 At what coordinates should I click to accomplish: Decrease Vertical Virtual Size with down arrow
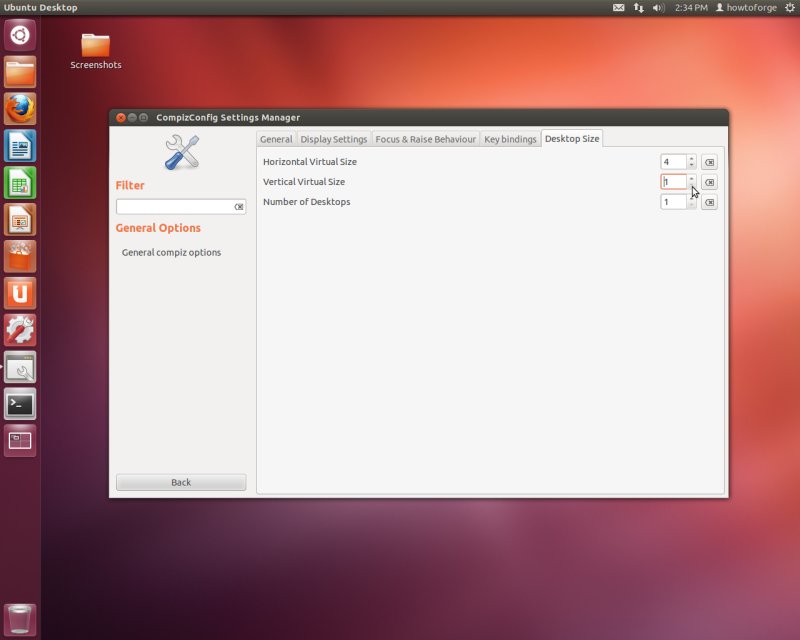click(x=691, y=185)
